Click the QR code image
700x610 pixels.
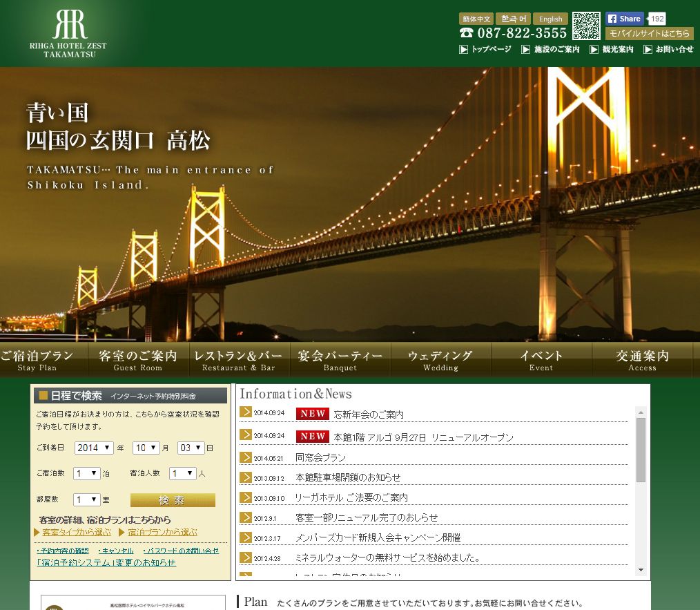click(x=586, y=26)
